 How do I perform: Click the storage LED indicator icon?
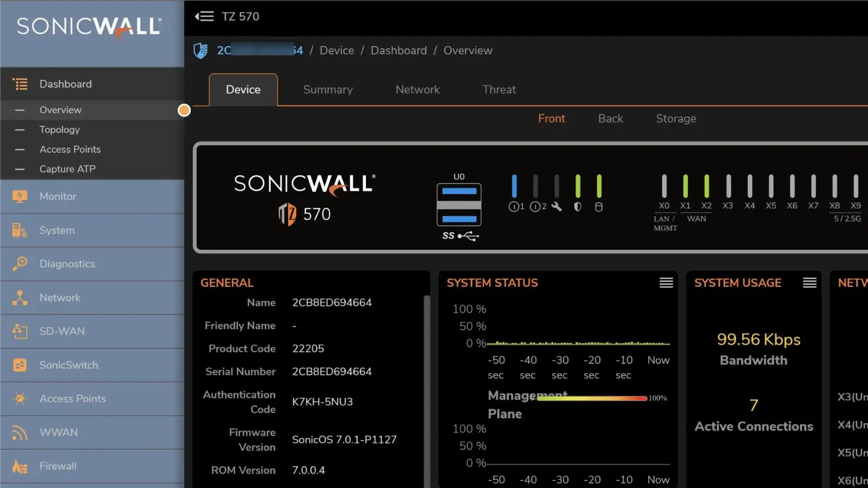(x=599, y=207)
